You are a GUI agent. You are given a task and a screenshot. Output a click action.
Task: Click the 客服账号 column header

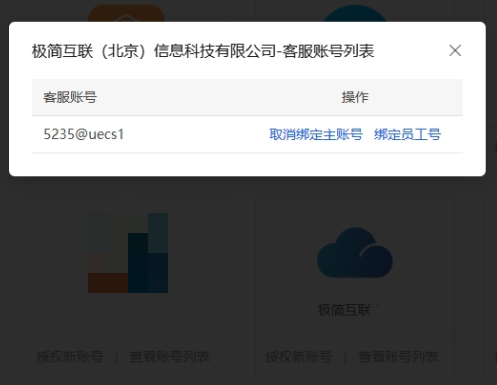[70, 97]
